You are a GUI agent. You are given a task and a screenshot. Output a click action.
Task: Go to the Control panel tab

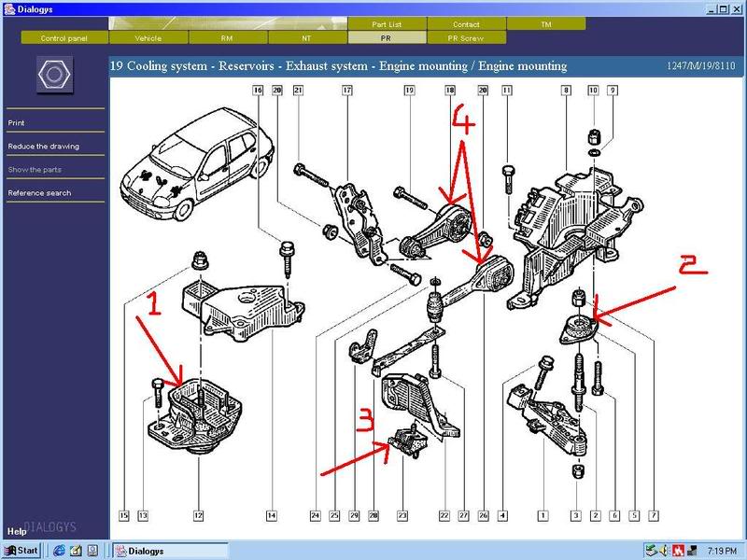[62, 38]
